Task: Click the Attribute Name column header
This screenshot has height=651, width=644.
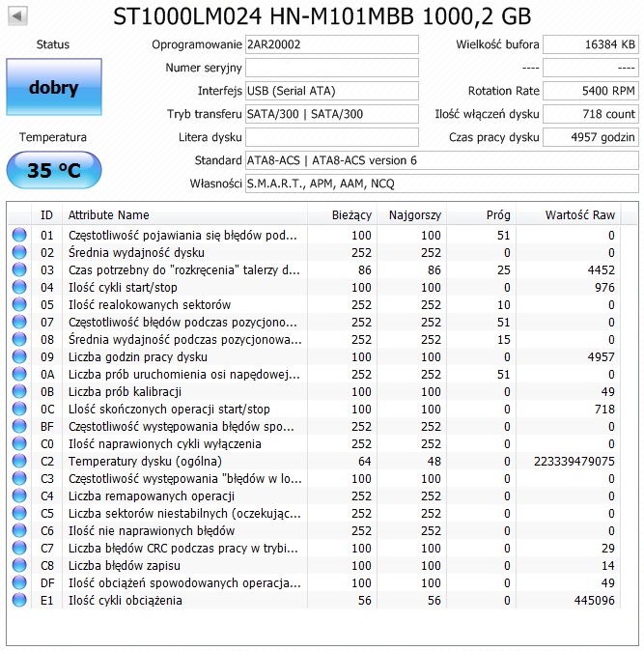Action: click(x=185, y=215)
